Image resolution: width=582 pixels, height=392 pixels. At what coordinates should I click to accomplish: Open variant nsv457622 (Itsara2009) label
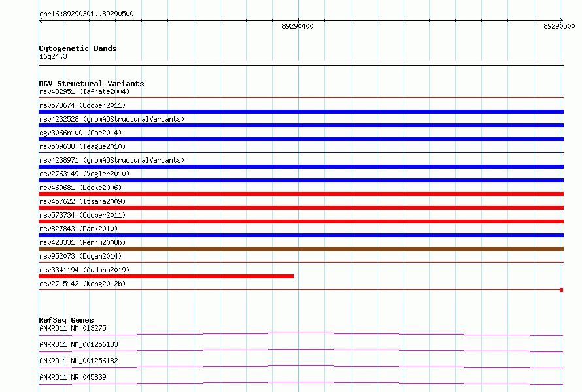(x=82, y=201)
